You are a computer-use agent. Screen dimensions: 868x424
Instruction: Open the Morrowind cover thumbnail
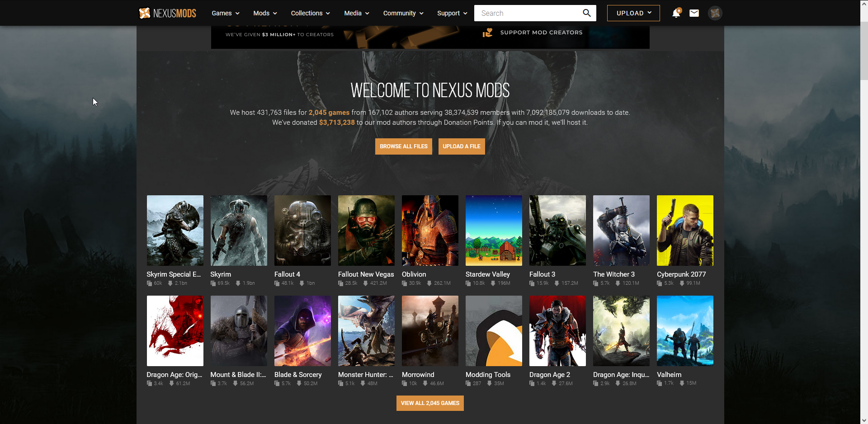430,331
